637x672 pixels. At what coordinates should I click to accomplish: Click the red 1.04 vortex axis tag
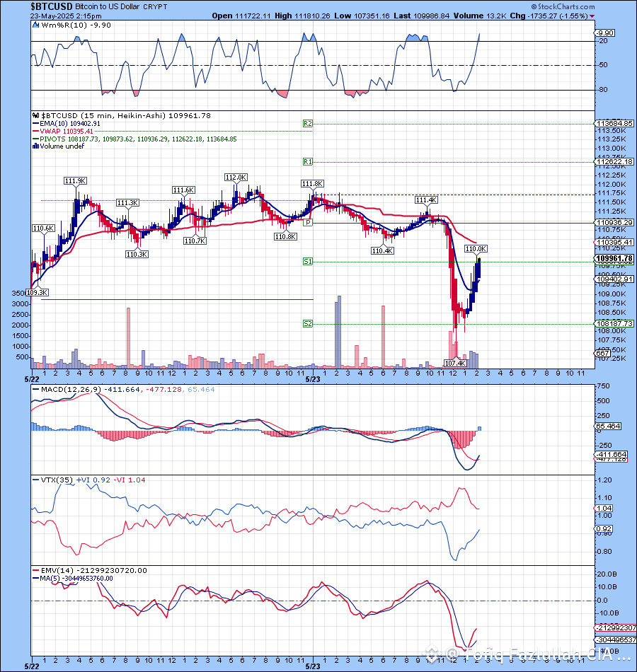[x=604, y=509]
